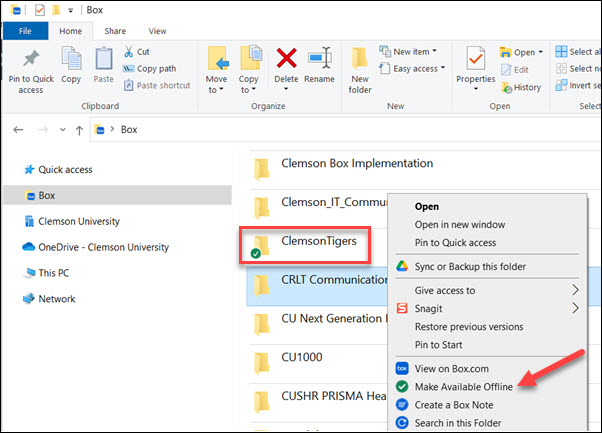Click Select none icon in ribbon
This screenshot has height=433, width=602.
pos(561,68)
